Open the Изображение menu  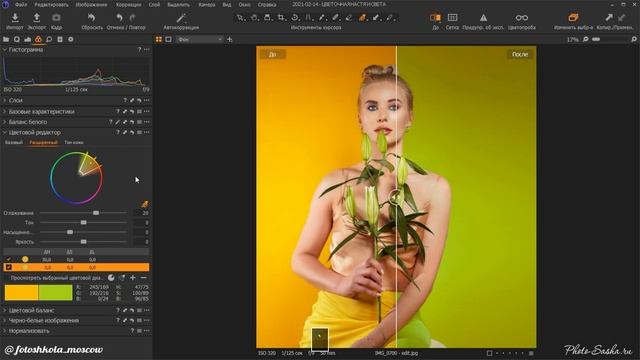click(91, 4)
